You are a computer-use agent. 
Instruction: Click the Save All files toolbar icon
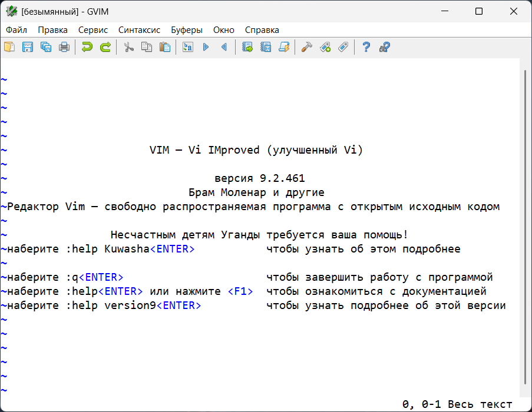point(46,46)
